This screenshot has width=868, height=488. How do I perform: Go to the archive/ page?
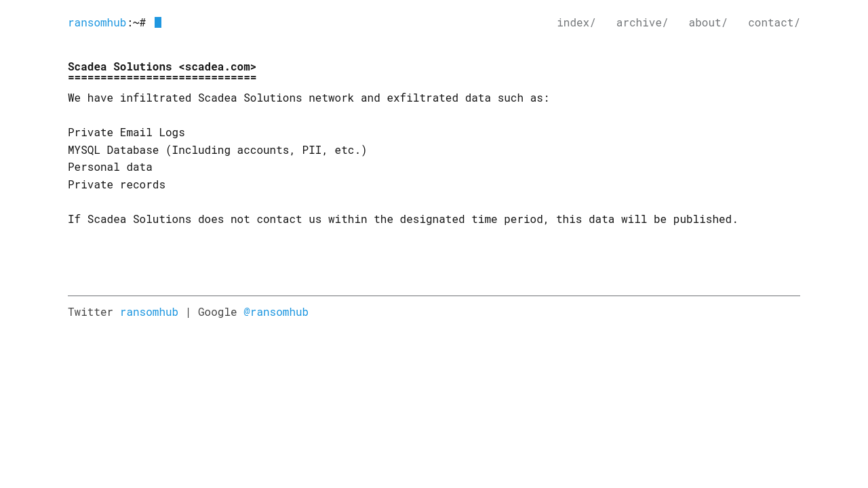coord(642,23)
